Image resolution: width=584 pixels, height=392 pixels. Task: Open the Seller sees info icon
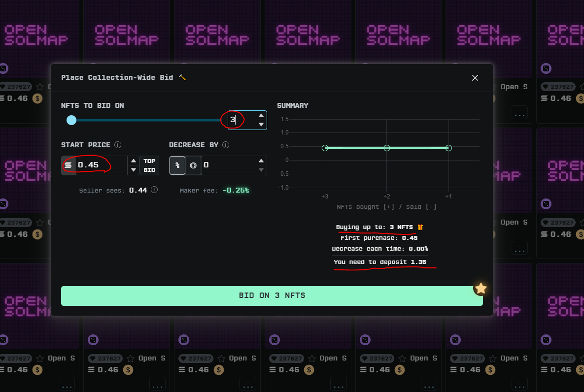154,190
